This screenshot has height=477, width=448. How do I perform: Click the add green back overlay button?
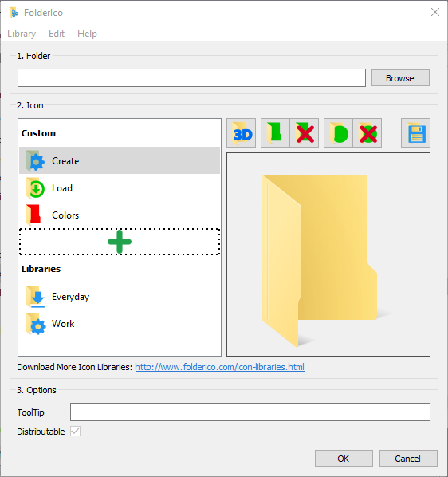tap(275, 133)
